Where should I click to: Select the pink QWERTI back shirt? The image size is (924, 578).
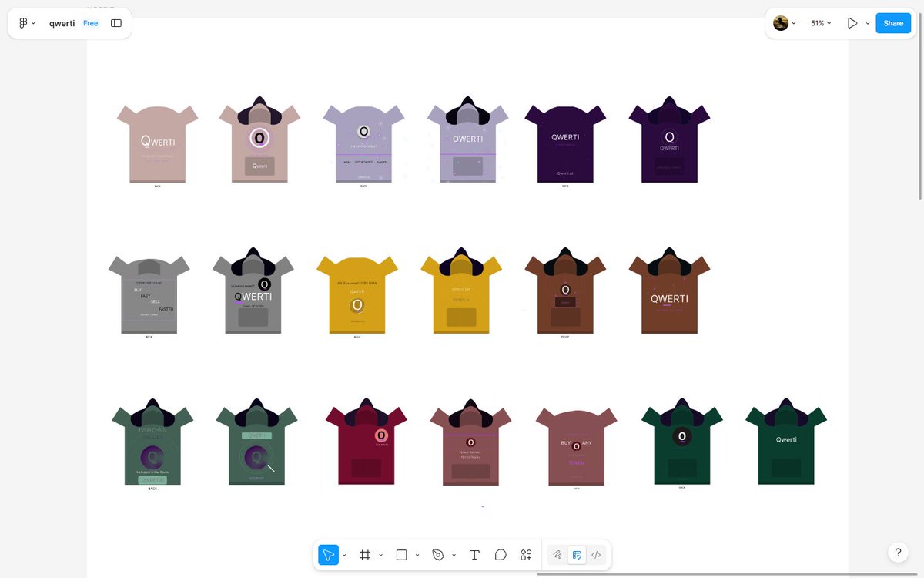click(158, 144)
